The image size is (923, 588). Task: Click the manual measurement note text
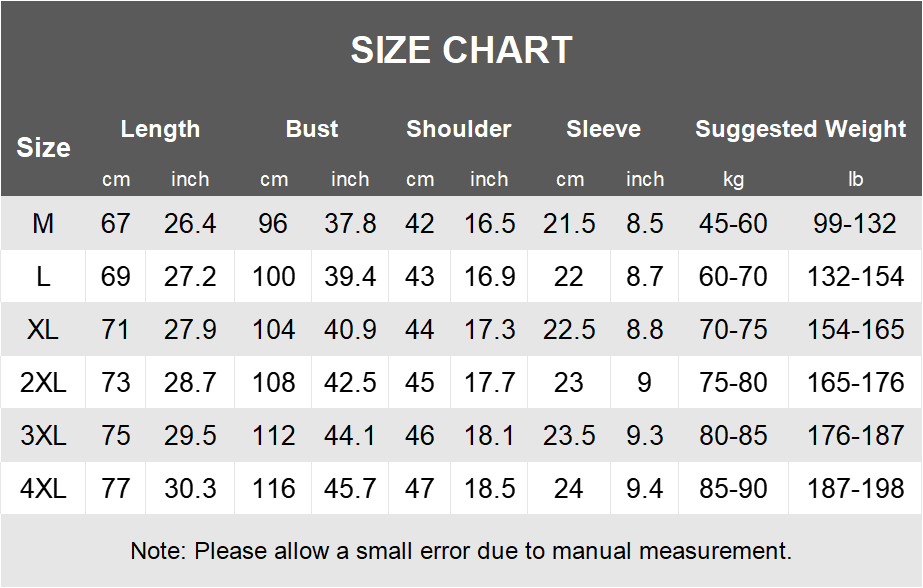(x=461, y=551)
